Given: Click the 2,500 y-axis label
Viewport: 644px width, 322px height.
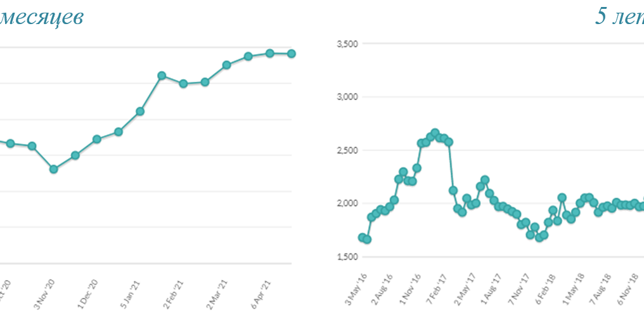Looking at the screenshot, I should point(347,150).
